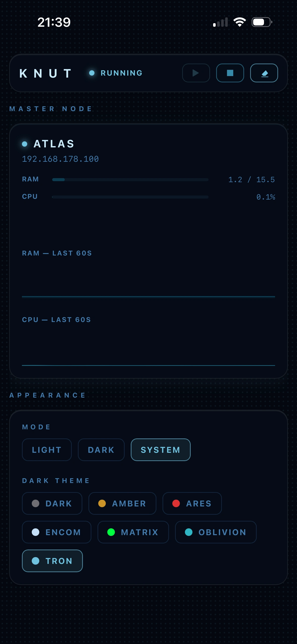Choose the TRON theme

pyautogui.click(x=52, y=561)
